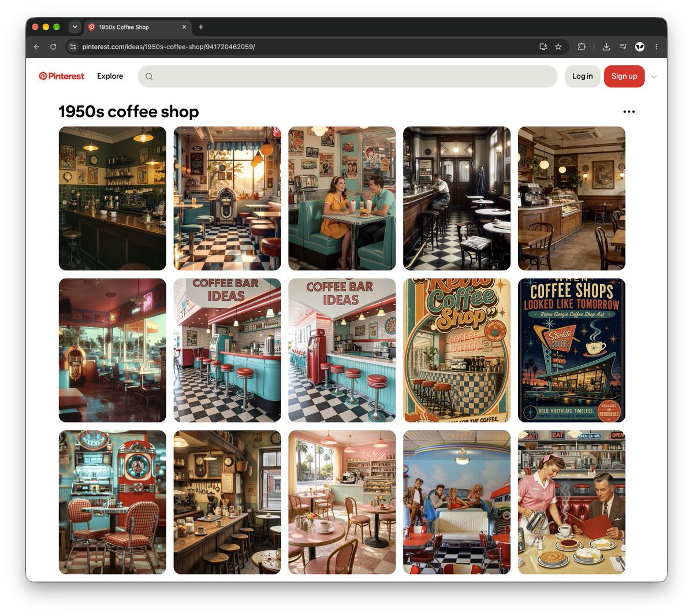Open site information icon in address bar

point(73,47)
